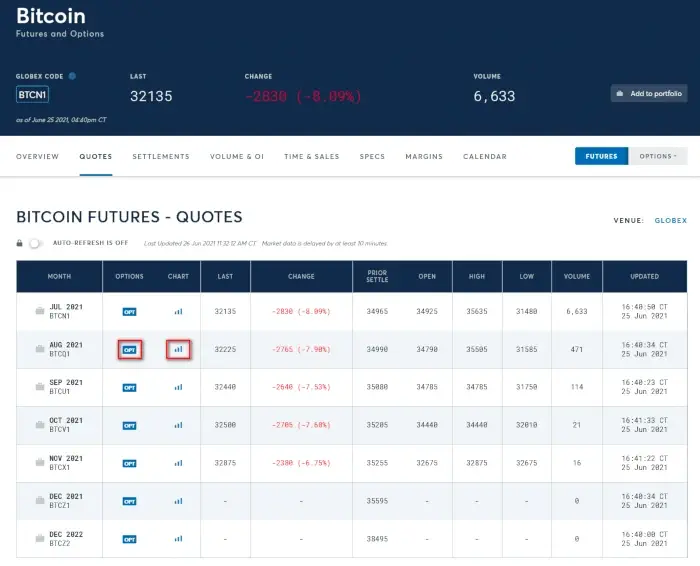This screenshot has height=566, width=700.
Task: Click open value 32675 in NOV row
Action: click(x=427, y=463)
